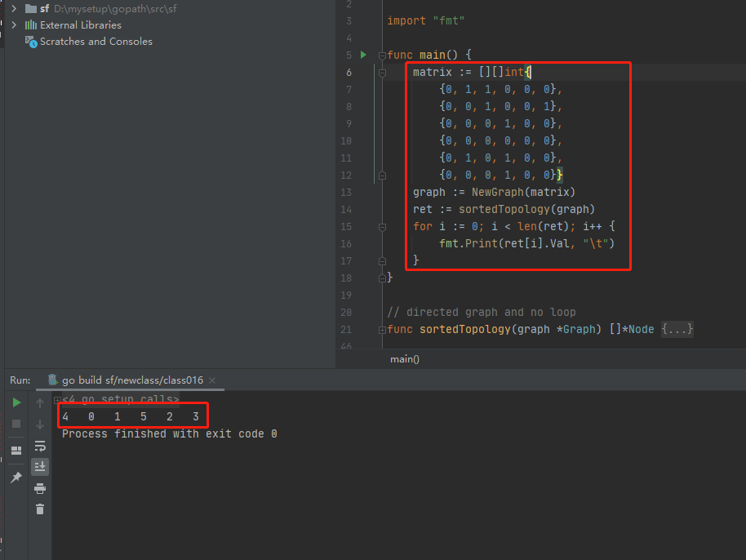Click the folded {...} body placeholder
Viewport: 746px width, 560px height.
coord(677,329)
